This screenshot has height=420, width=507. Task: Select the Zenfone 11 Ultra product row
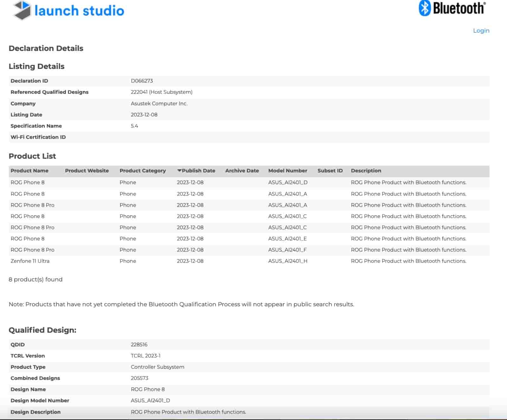tap(30, 261)
